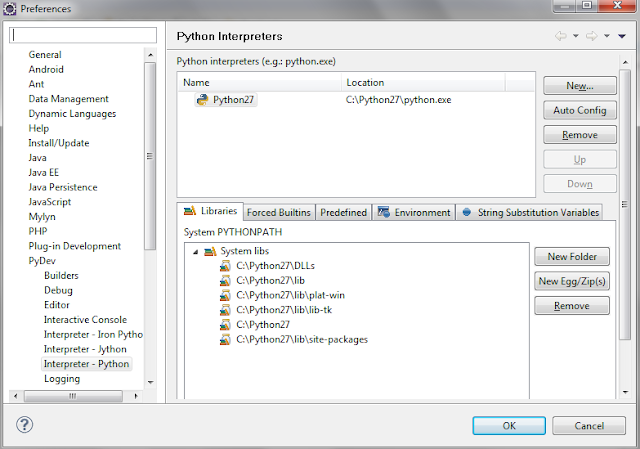Click the New Egg/Zip(s) button
The width and height of the screenshot is (640, 449).
tap(572, 281)
